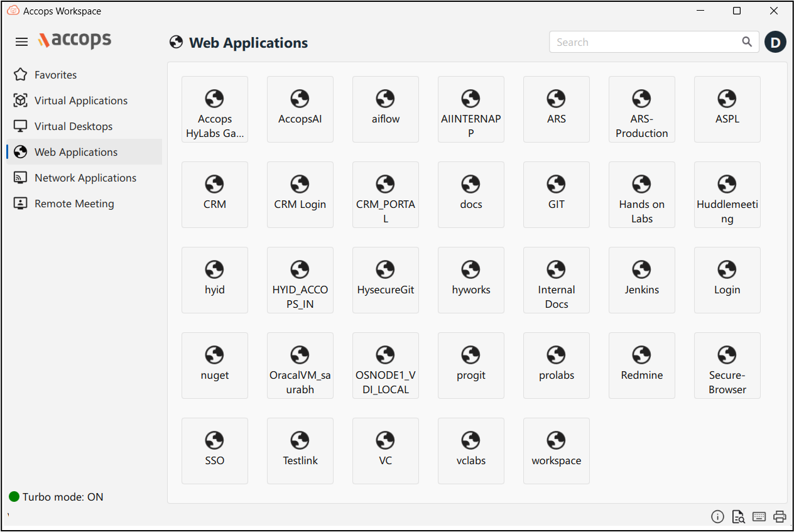Open the user profile avatar D
Screen dimensions: 794x532
coord(775,42)
